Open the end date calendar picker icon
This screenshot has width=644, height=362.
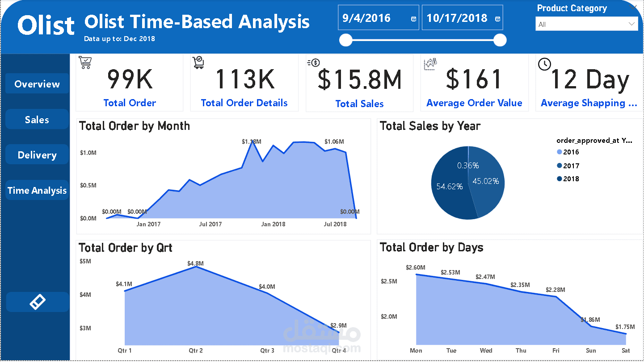497,19
